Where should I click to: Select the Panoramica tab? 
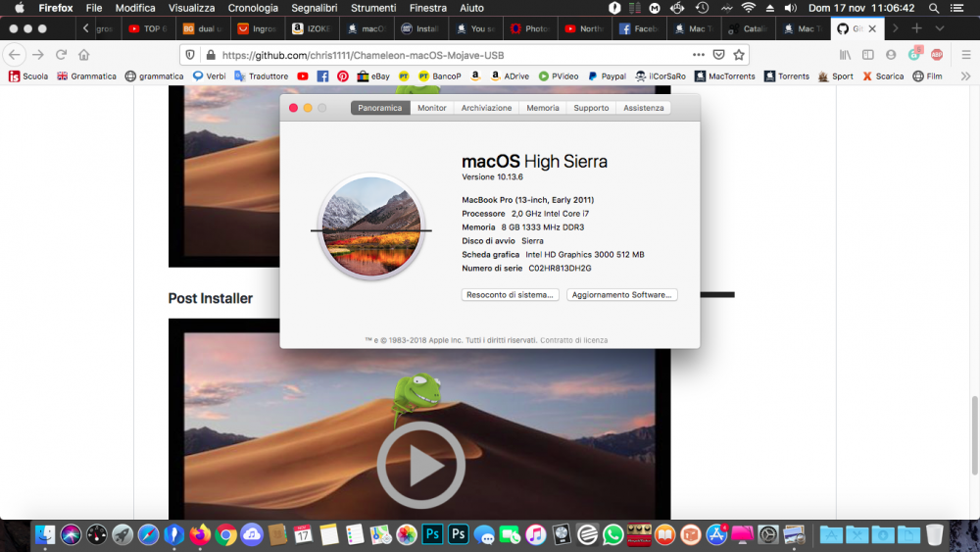(380, 108)
